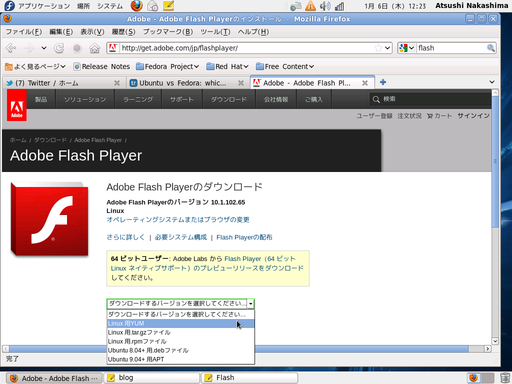Click the Firefox workspace icon in bottom panel
Screen dimensions: 512x384
pyautogui.click(x=474, y=378)
